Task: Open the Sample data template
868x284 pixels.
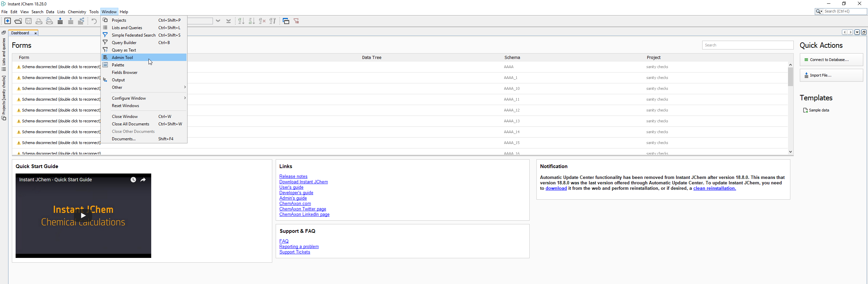Action: 818,110
